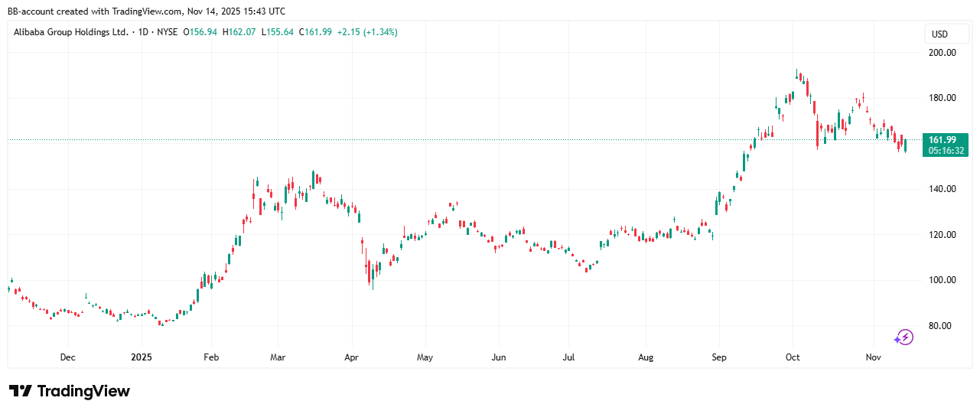Select the 2025 year marker on time axis
Screen dimensions: 980x414
142,357
